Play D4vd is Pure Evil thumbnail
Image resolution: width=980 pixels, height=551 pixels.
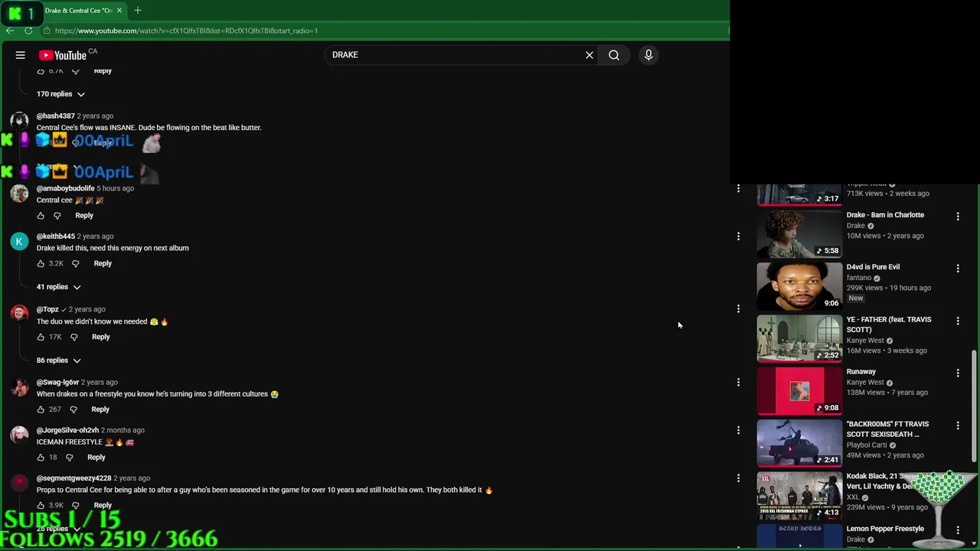[799, 286]
